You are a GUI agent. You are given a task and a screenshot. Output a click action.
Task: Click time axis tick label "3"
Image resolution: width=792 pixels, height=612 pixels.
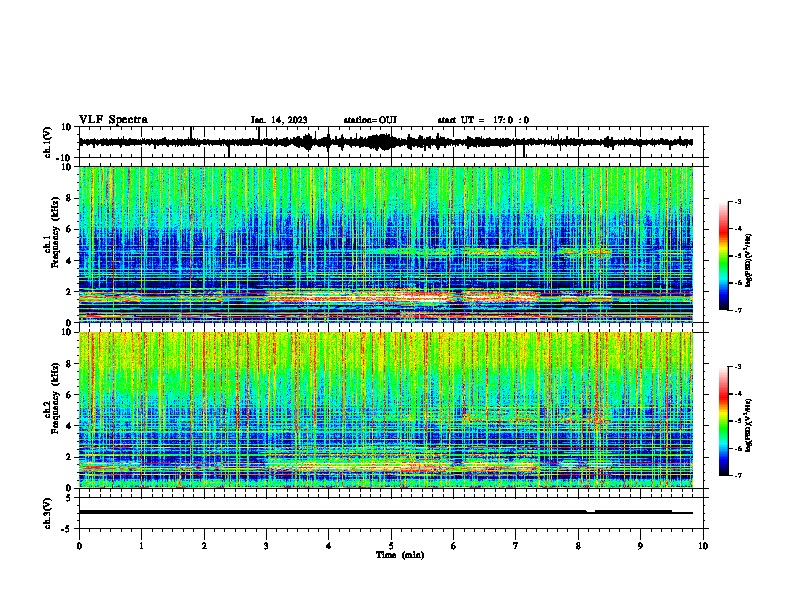(x=266, y=546)
